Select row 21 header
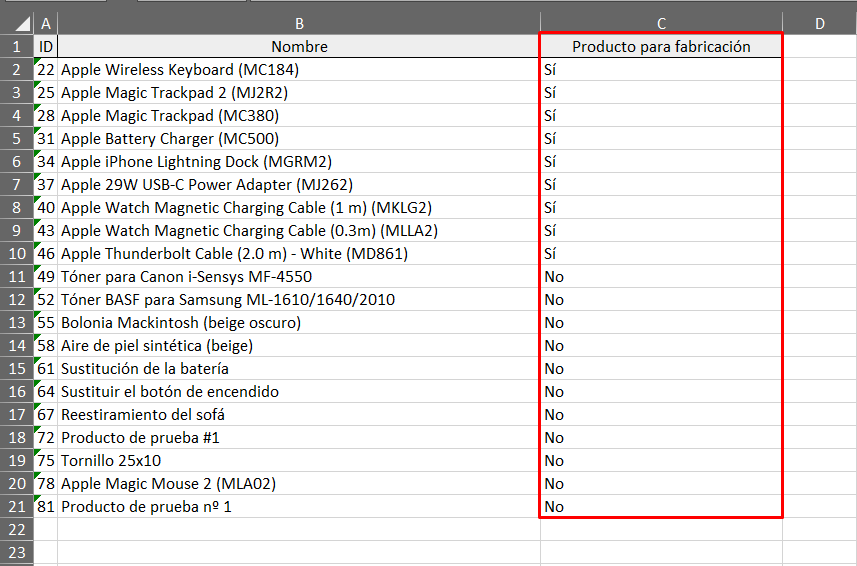Screen dimensions: 857x566 (x=16, y=506)
